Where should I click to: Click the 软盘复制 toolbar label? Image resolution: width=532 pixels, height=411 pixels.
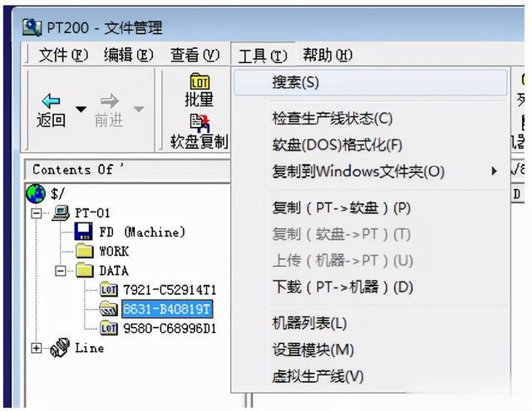(x=199, y=141)
